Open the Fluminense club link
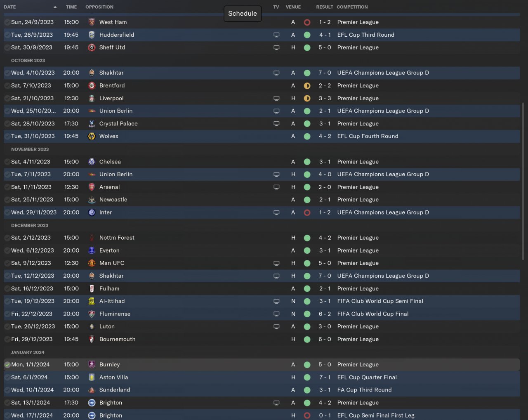The image size is (528, 420). (115, 314)
